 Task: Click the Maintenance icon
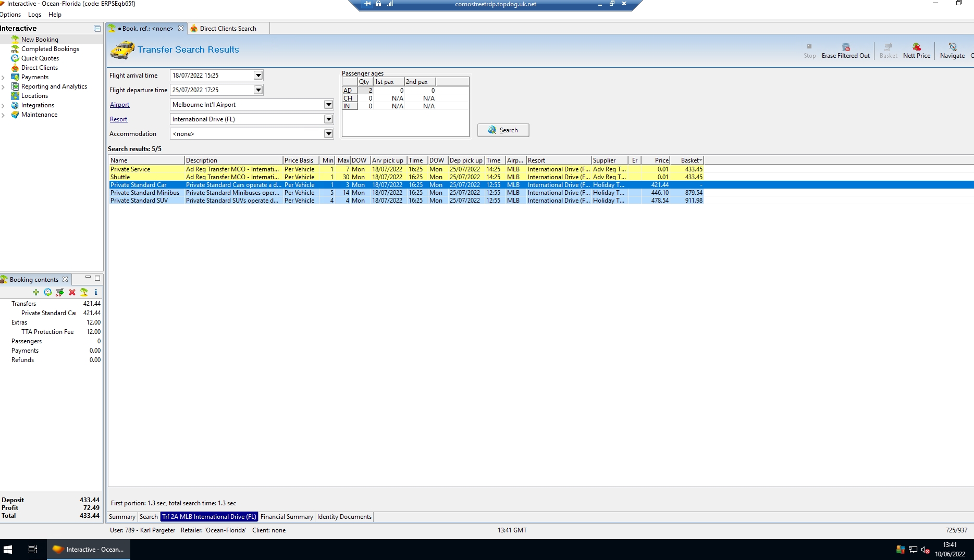[15, 115]
